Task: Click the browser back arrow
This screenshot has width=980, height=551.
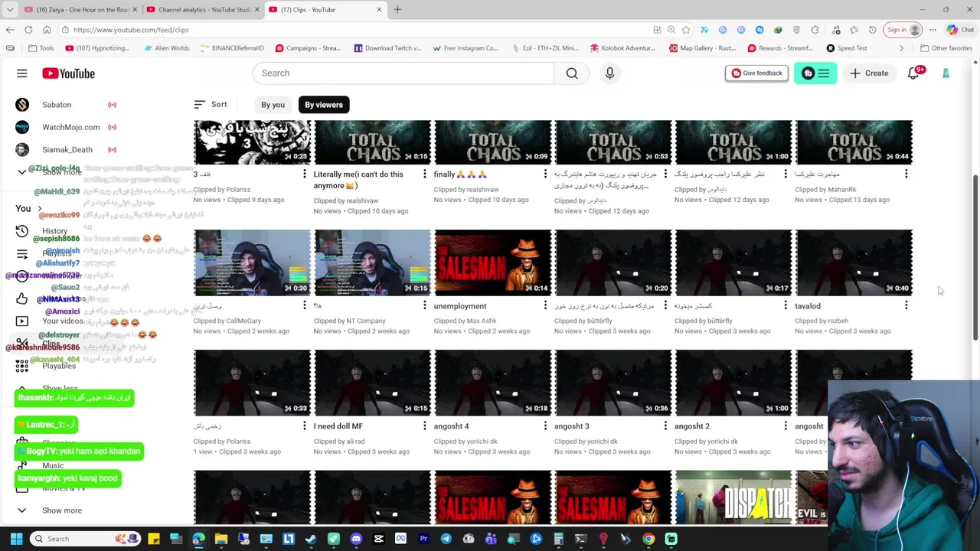Action: (x=10, y=30)
